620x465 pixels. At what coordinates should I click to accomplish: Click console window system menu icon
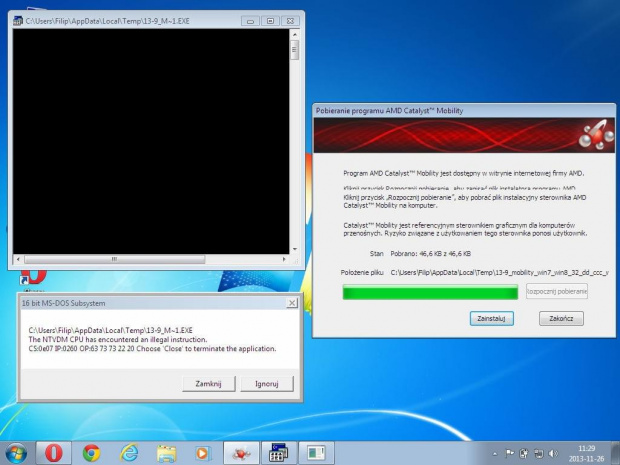(18, 21)
